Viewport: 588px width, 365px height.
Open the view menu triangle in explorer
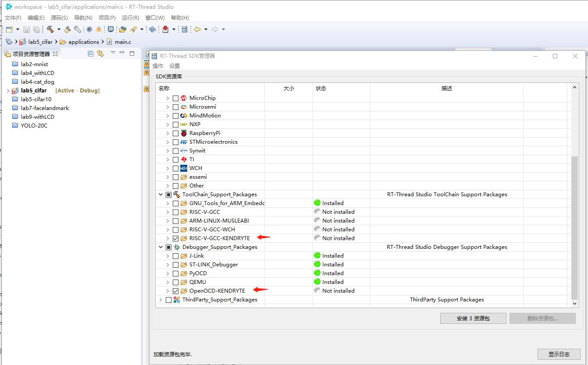coord(113,53)
